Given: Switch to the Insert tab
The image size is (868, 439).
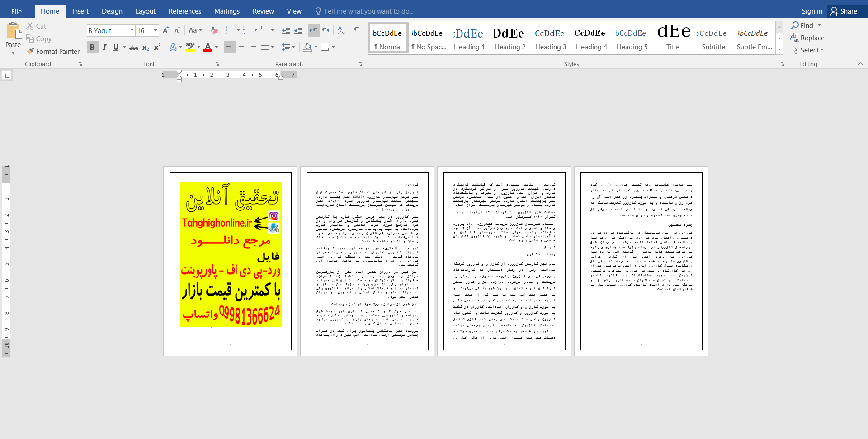Looking at the screenshot, I should (x=80, y=11).
